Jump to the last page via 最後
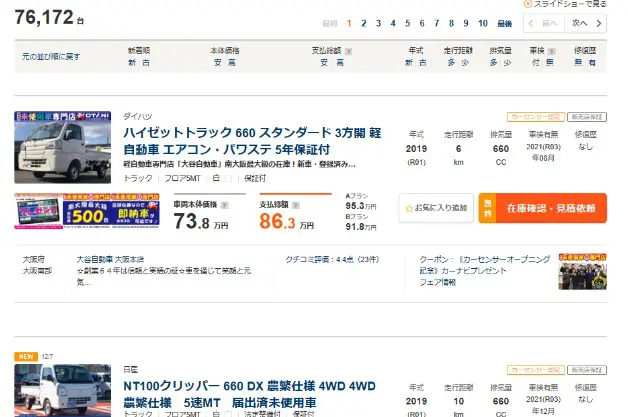Screen dimensions: 628x417 click(505, 24)
